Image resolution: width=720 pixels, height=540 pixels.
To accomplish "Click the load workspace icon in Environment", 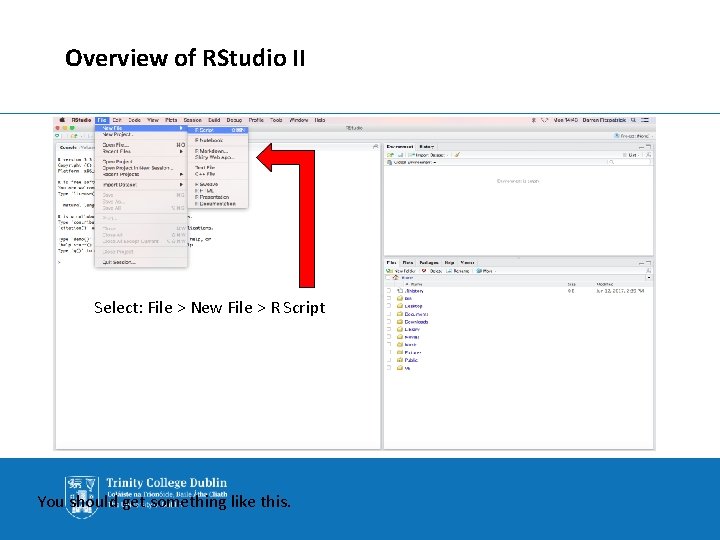I will pyautogui.click(x=390, y=155).
